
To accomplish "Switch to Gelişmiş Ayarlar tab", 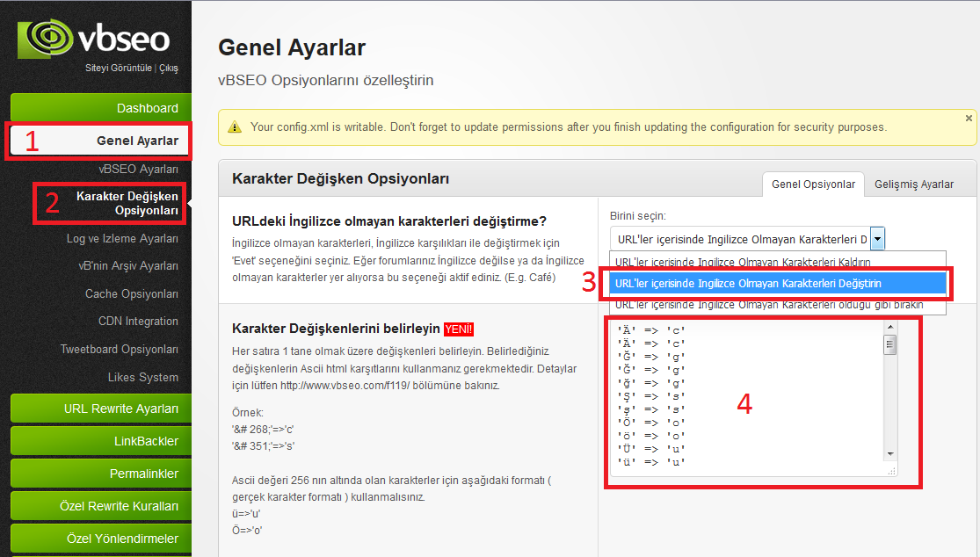I will (914, 184).
